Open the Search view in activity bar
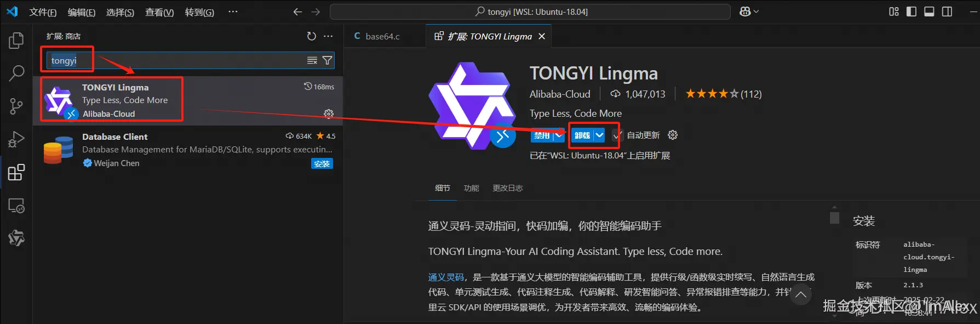This screenshot has width=980, height=324. (16, 73)
